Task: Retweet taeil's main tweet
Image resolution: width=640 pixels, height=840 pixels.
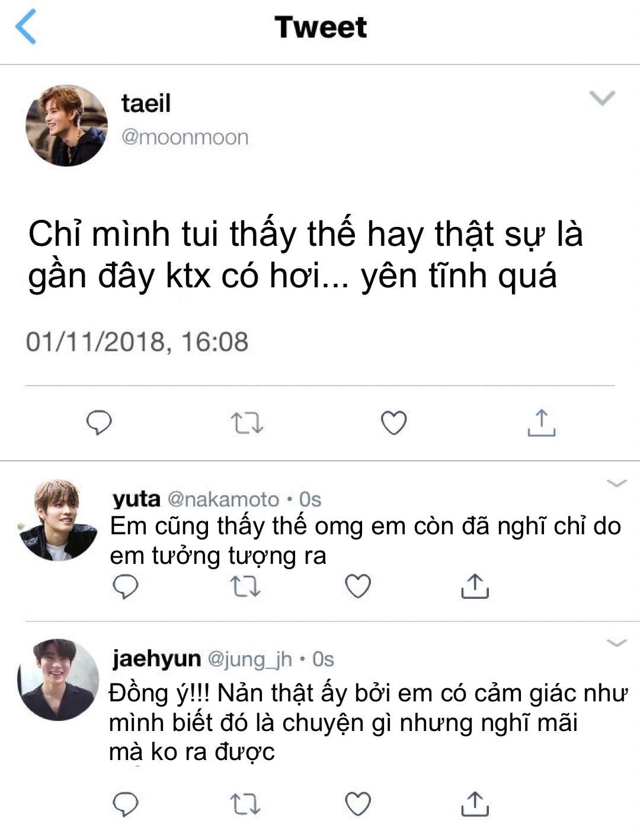Action: [x=247, y=423]
